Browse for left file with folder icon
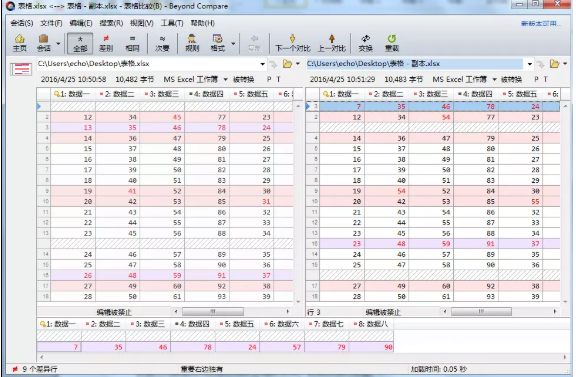576x377 pixels. 287,64
